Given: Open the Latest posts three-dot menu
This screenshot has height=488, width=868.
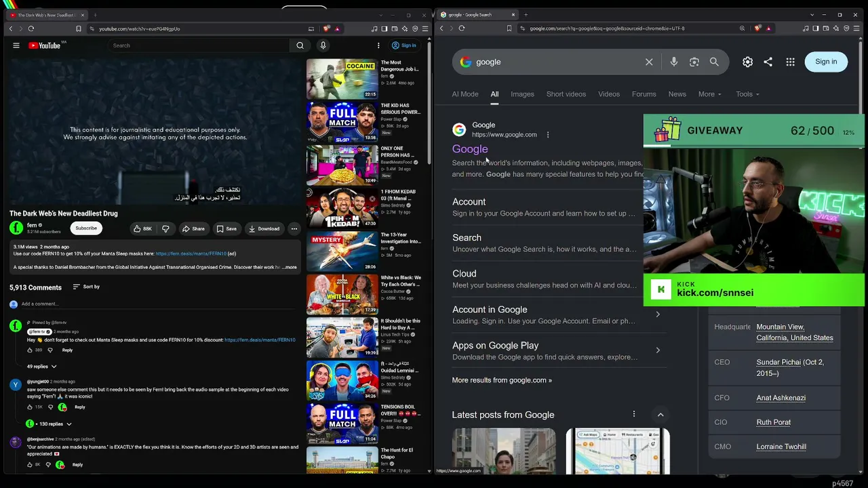Looking at the screenshot, I should point(634,414).
